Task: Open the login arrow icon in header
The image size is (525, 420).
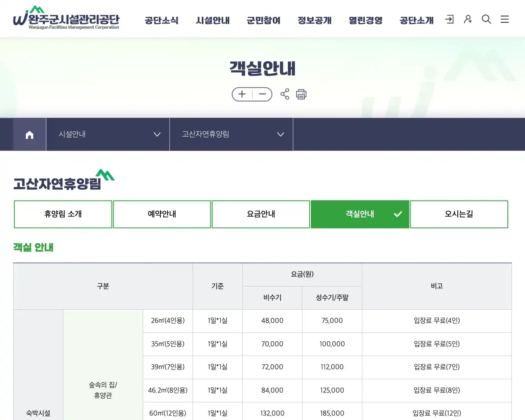Action: pos(450,19)
